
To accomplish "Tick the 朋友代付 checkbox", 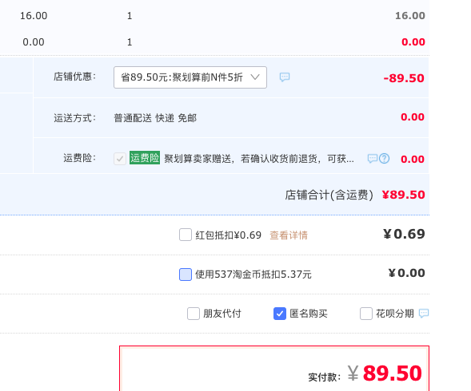I will 193,313.
